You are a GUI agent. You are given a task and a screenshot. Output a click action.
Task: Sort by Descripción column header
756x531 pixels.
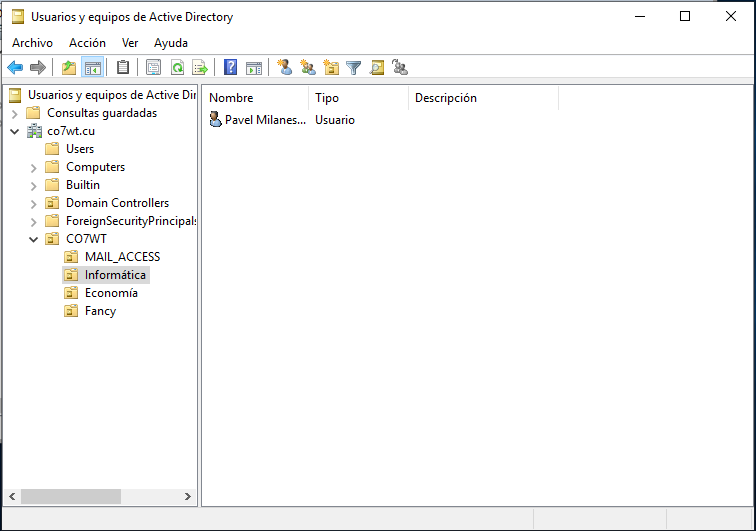[x=483, y=98]
